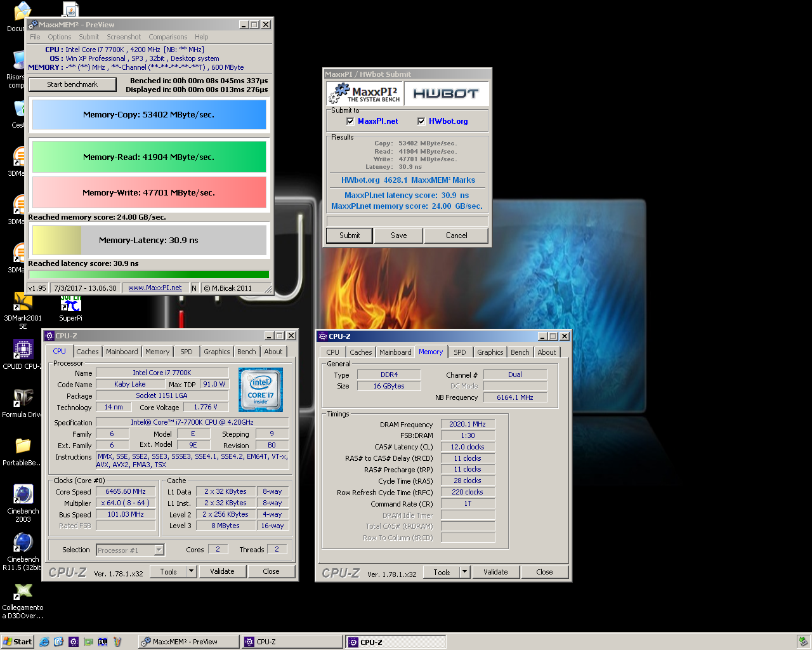Click the Internet Explorer quick launch icon
The width and height of the screenshot is (812, 650).
(44, 642)
